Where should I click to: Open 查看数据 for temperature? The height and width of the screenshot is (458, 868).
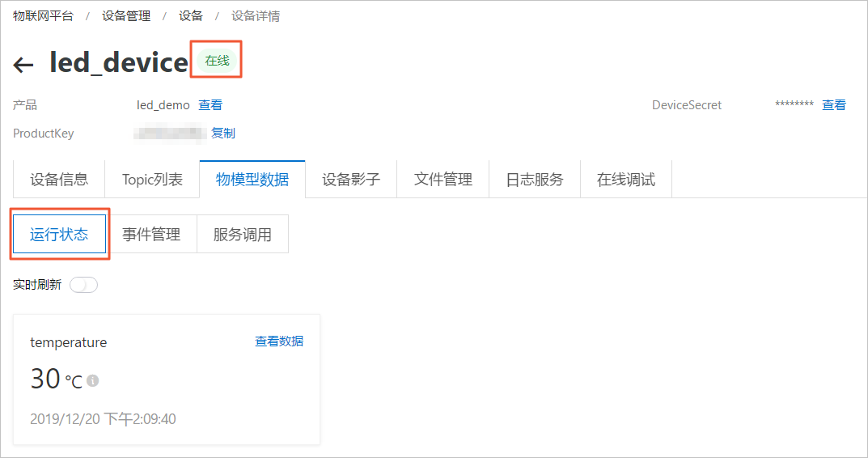(x=279, y=341)
